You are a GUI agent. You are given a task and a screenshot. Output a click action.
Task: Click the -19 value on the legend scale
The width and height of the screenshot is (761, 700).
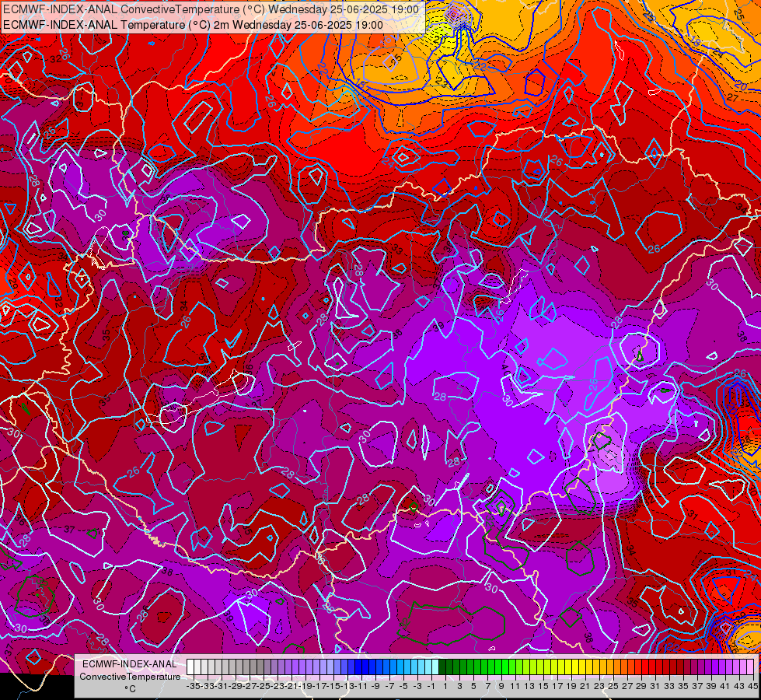[x=305, y=686]
